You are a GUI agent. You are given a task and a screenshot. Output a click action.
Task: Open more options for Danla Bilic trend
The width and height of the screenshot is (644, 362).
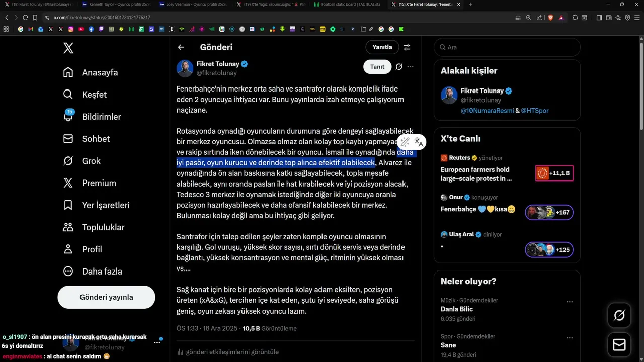tap(570, 302)
